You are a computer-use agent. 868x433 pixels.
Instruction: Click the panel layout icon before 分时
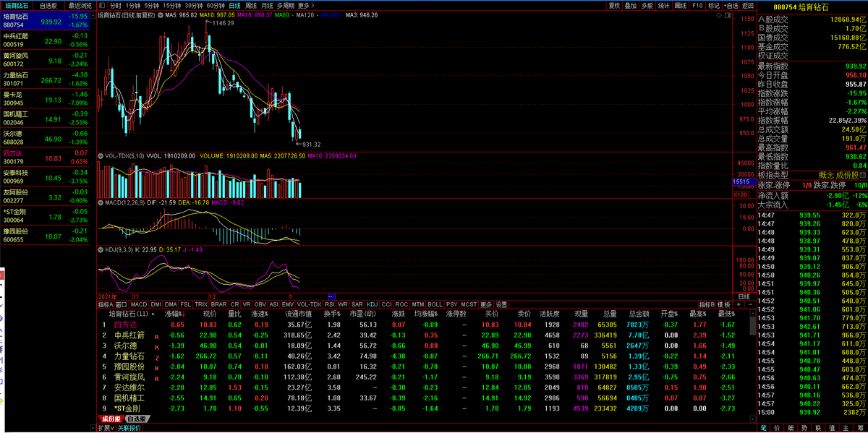(x=101, y=5)
